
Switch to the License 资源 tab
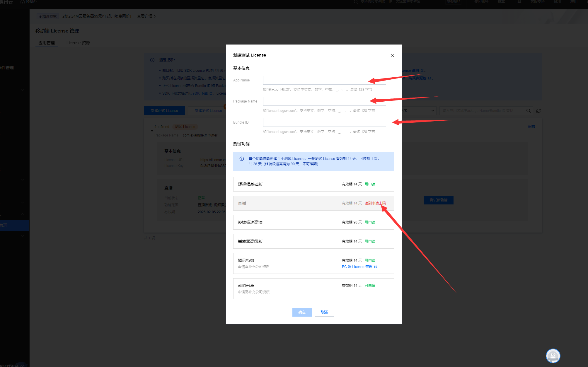78,43
